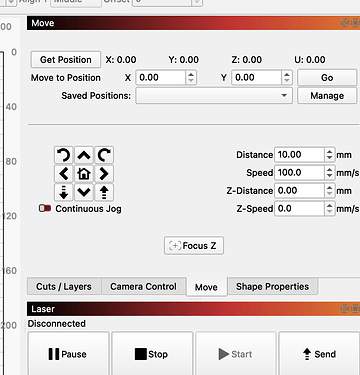The width and height of the screenshot is (360, 375).
Task: Rotate counterclockwise with the jog pad arrow
Action: point(63,155)
